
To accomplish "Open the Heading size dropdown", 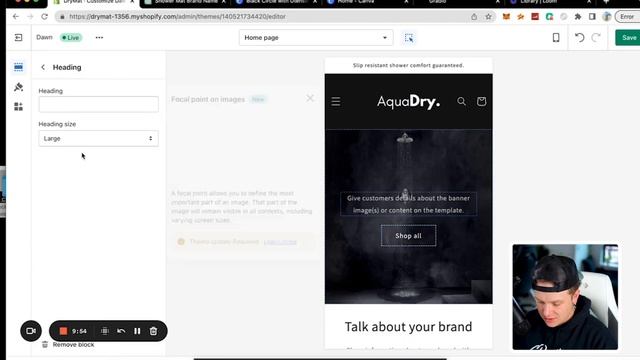I will (98, 138).
